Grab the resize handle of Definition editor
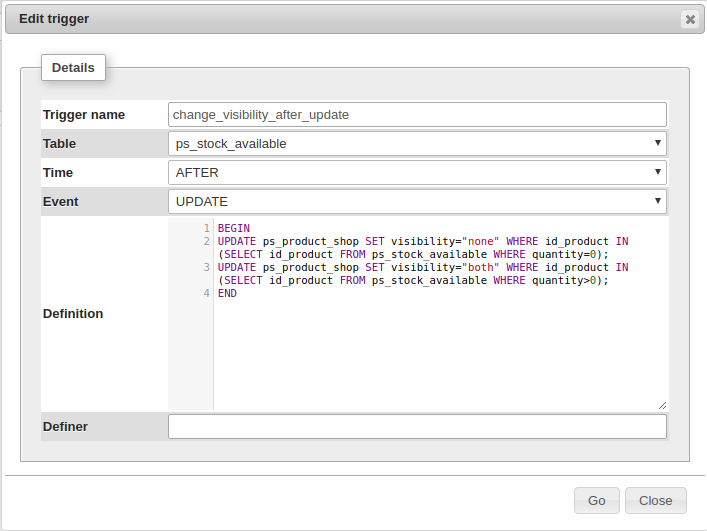The width and height of the screenshot is (707, 531). click(x=662, y=404)
